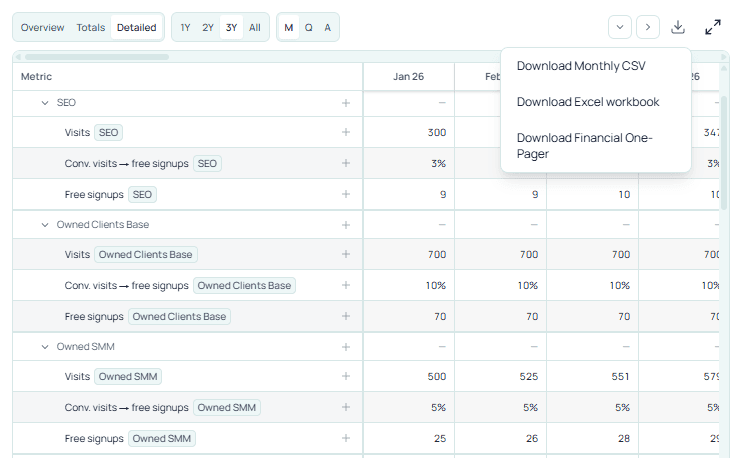The height and width of the screenshot is (458, 743).
Task: Select Jan 26 Owned SMM free signups 25
Action: pyautogui.click(x=408, y=439)
